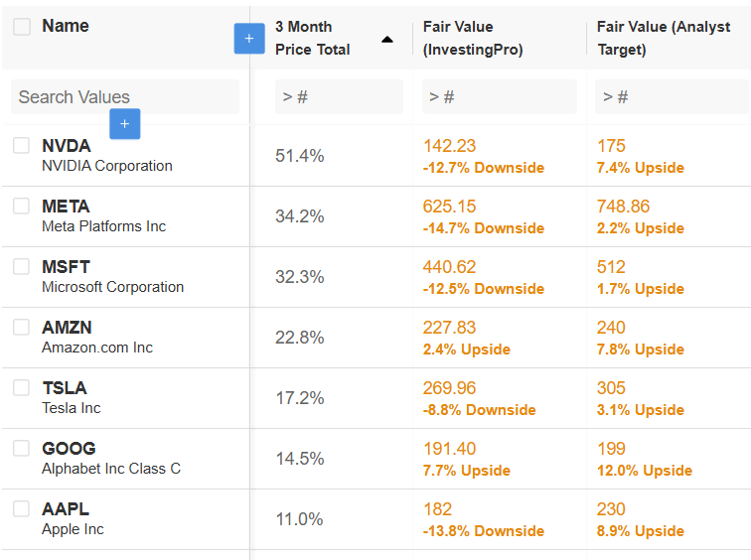Focus the Search Values input field

coord(125,96)
